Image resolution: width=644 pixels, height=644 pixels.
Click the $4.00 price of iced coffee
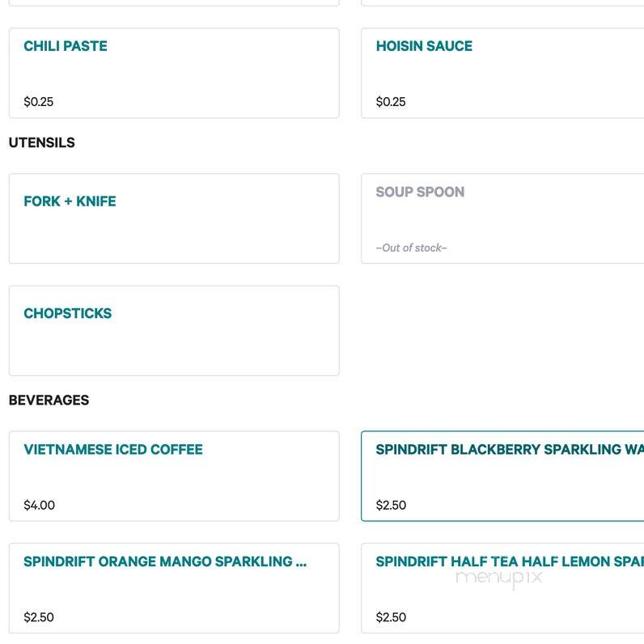coord(39,505)
